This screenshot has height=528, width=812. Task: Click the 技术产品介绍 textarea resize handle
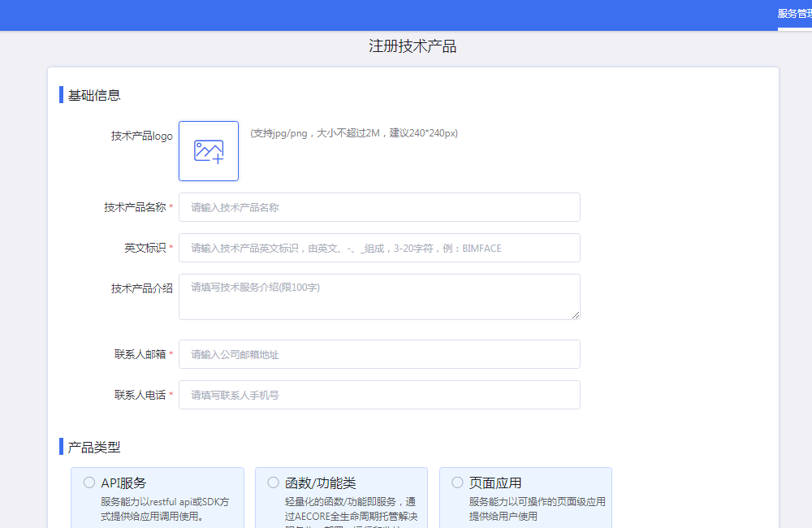576,315
